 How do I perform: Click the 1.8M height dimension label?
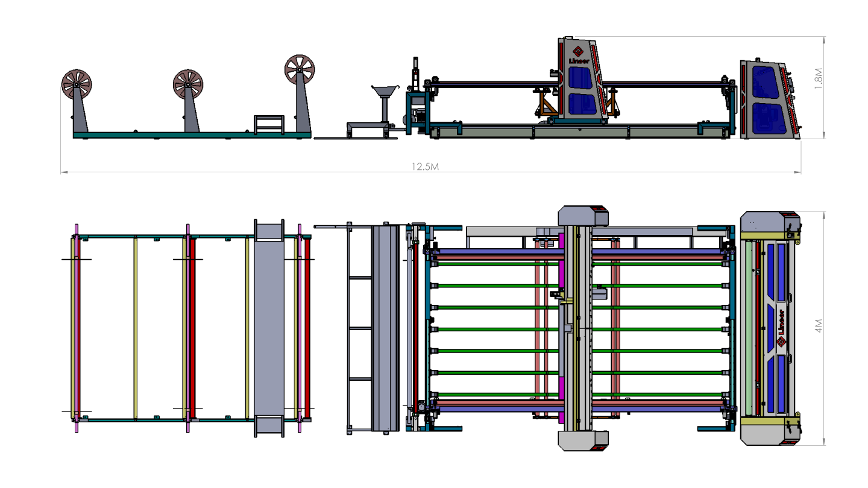coord(818,78)
